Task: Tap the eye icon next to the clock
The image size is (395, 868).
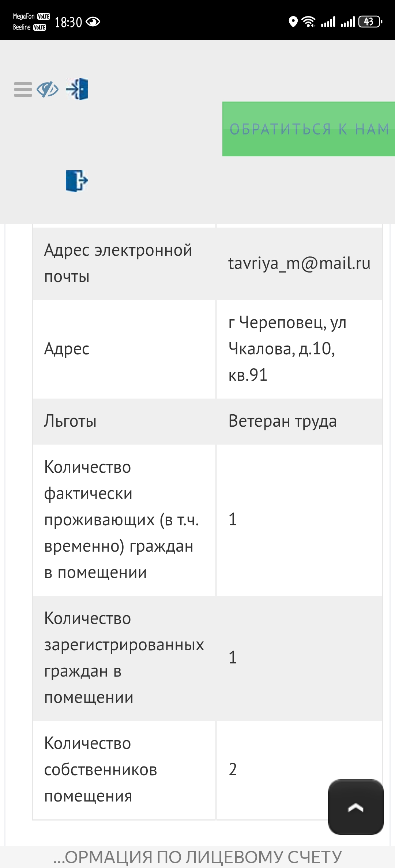Action: click(x=93, y=22)
